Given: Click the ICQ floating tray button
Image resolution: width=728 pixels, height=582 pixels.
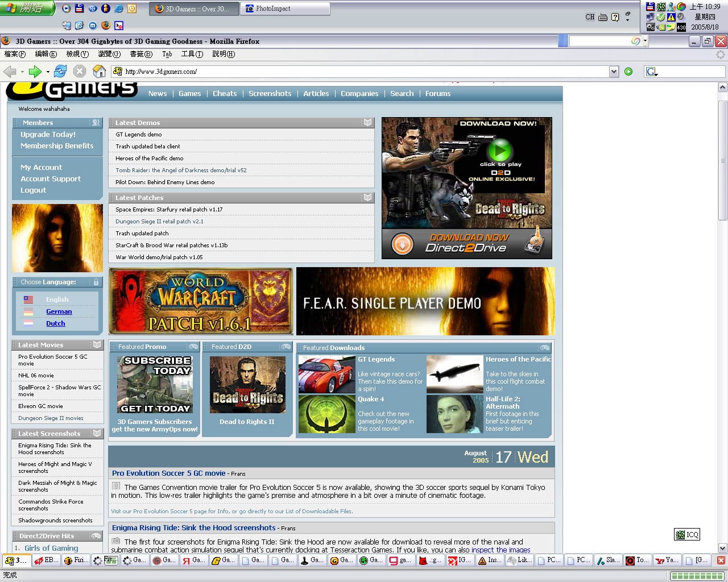Looking at the screenshot, I should [686, 534].
